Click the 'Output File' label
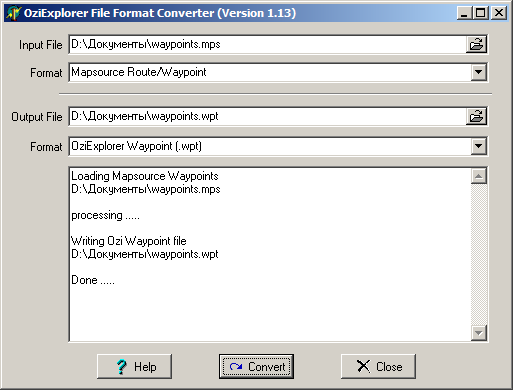The height and width of the screenshot is (390, 513). pyautogui.click(x=37, y=117)
